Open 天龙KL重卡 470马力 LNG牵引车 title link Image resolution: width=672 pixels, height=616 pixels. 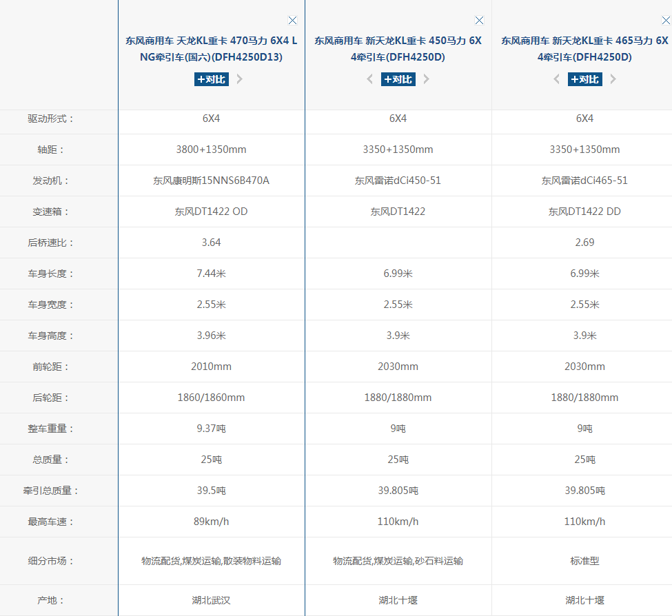point(212,49)
